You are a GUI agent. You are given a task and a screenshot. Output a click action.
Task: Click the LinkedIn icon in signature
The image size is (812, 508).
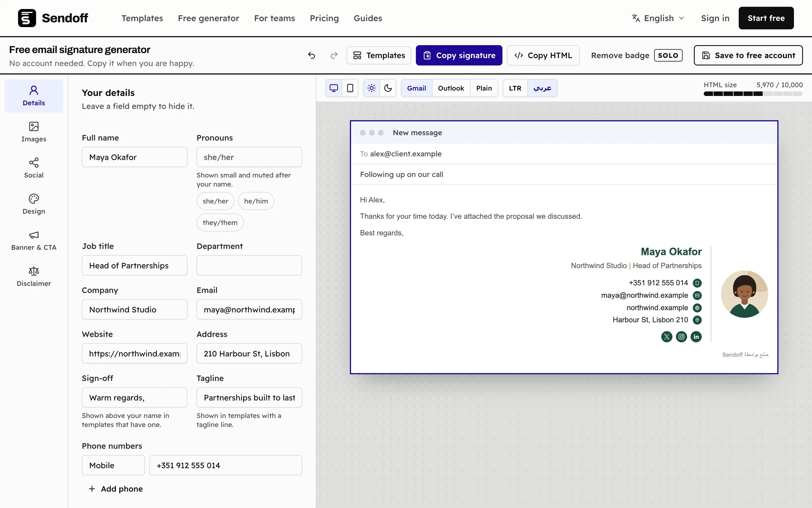(696, 337)
